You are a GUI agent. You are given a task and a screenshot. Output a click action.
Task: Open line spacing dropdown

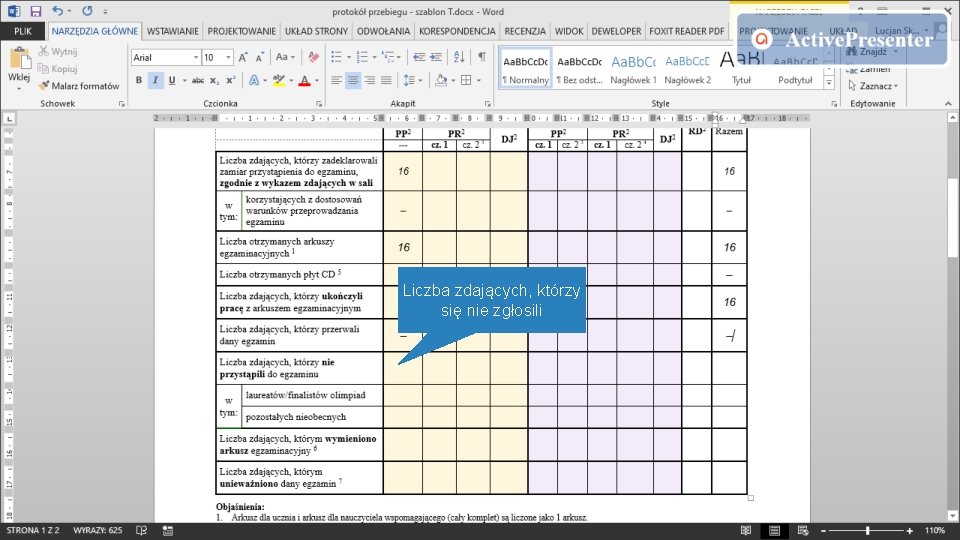coord(413,80)
